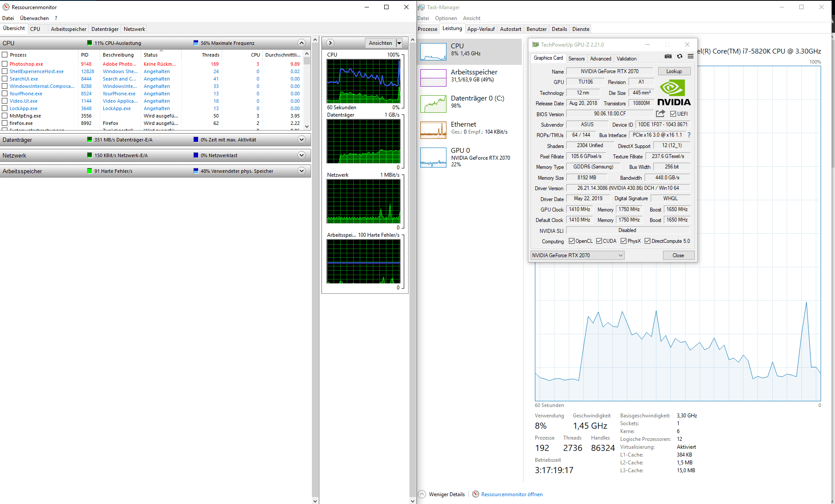Screen dimensions: 835x504
Task: Expand the Arbeitsspeicher section
Action: [301, 171]
